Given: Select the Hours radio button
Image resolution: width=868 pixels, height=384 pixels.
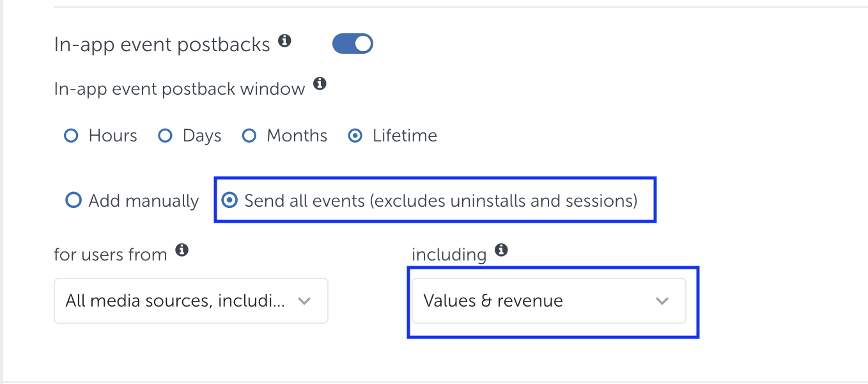Looking at the screenshot, I should click(x=72, y=136).
